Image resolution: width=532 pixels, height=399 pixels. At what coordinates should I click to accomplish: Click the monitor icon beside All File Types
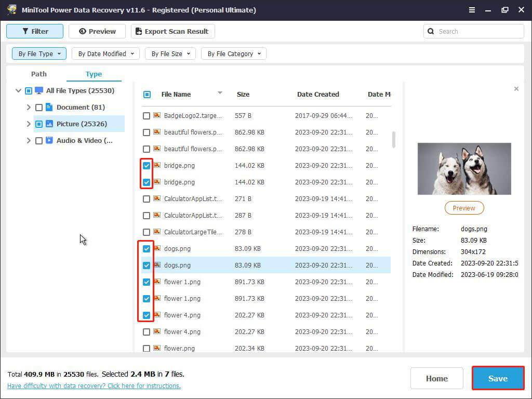[39, 90]
